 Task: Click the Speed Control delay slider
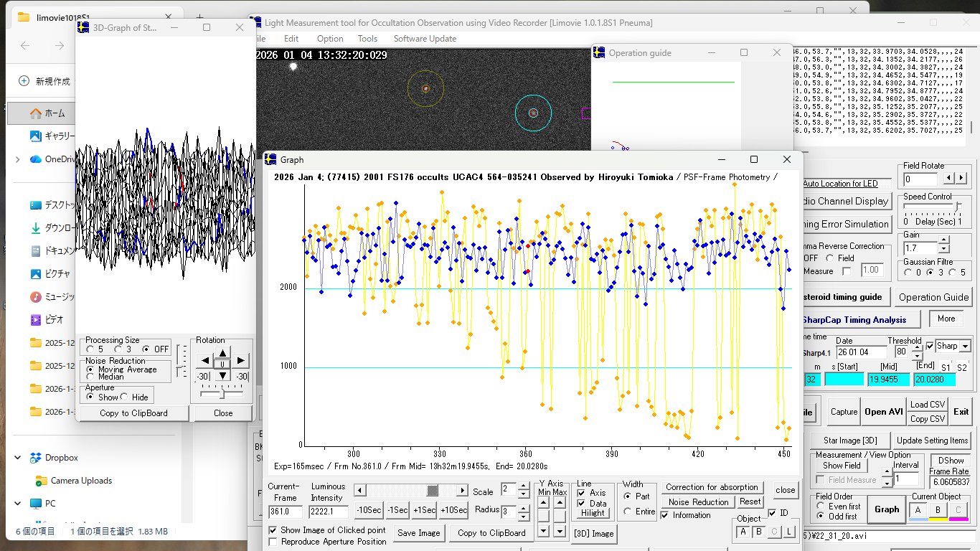956,208
